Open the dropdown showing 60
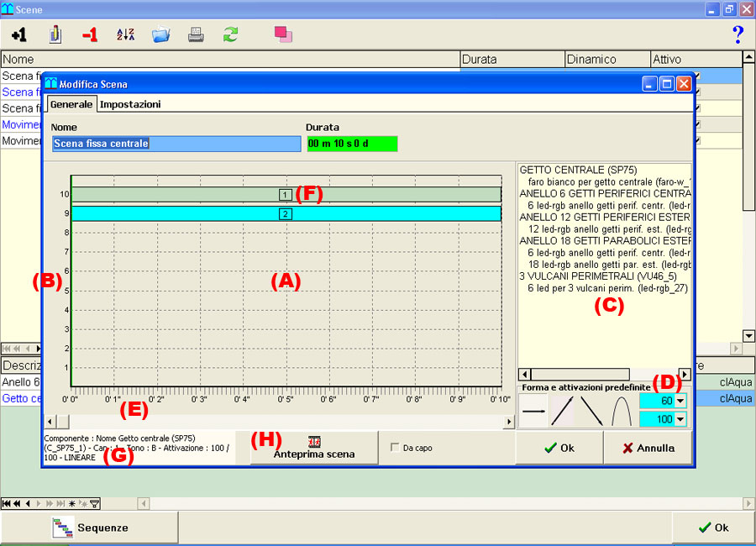756x546 pixels. coord(680,401)
